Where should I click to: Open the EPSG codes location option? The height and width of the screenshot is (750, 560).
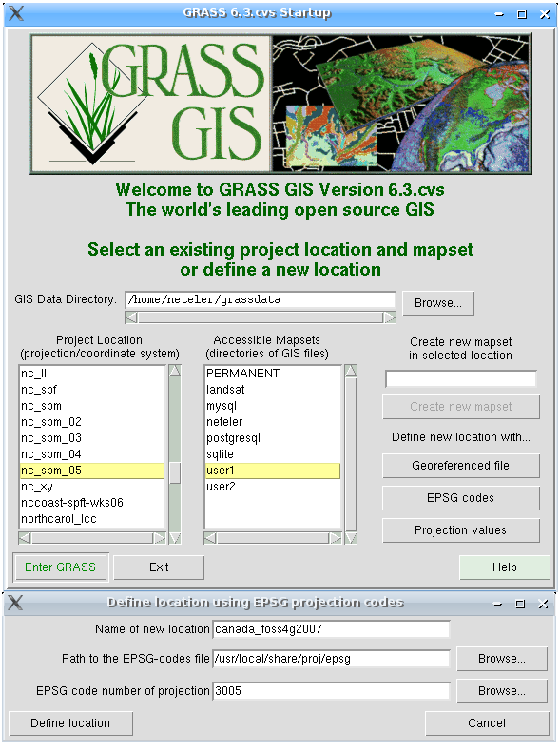tap(461, 498)
